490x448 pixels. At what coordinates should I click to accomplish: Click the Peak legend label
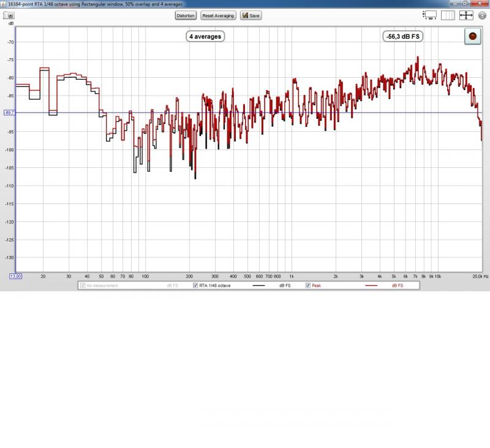pos(316,286)
